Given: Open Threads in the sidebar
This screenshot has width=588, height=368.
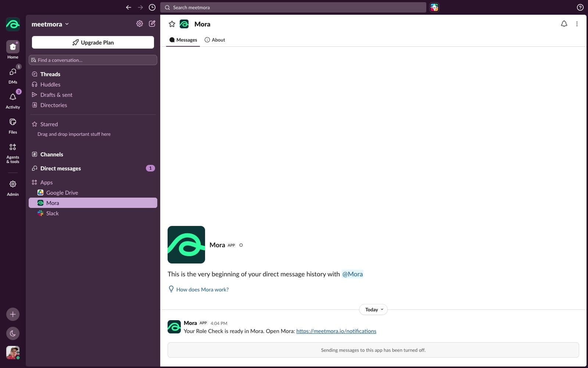Looking at the screenshot, I should (x=93, y=74).
